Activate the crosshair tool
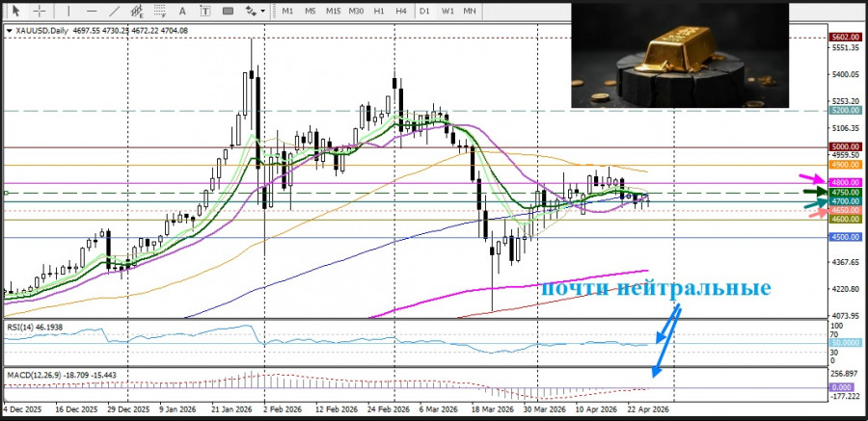 40,11
